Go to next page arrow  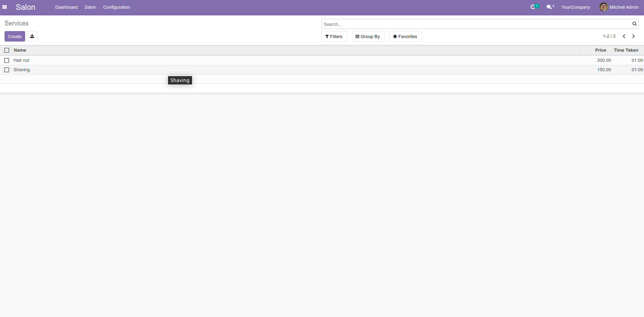634,36
